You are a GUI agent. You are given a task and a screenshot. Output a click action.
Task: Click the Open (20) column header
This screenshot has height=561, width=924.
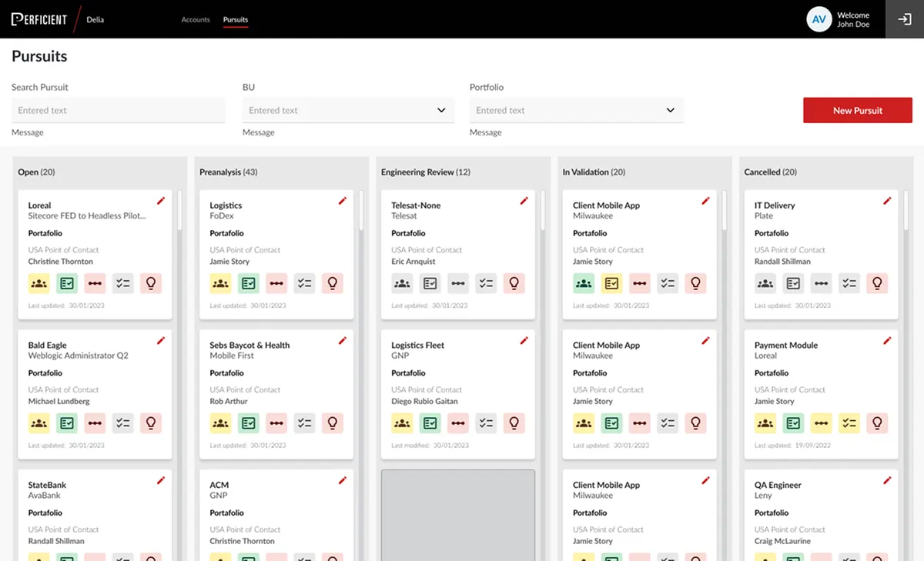pos(36,172)
